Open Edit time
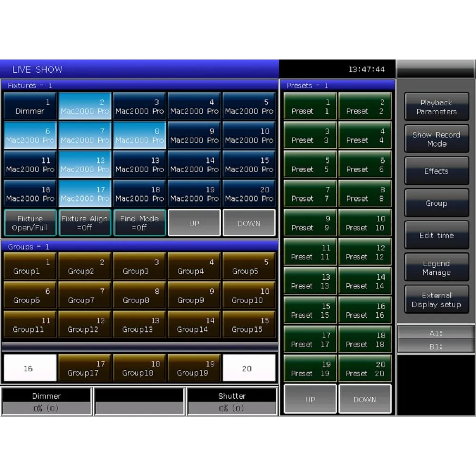Screen dimensions: 476x476 pyautogui.click(x=436, y=235)
